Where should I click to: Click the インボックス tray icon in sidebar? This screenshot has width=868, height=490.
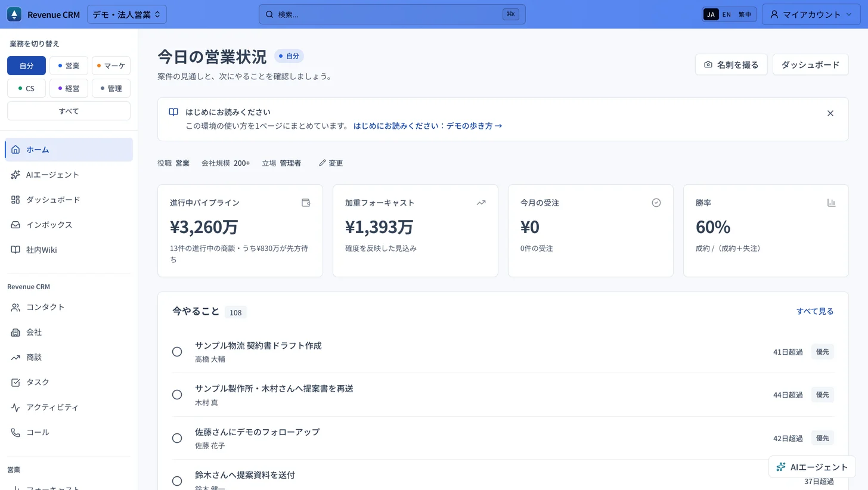[15, 225]
